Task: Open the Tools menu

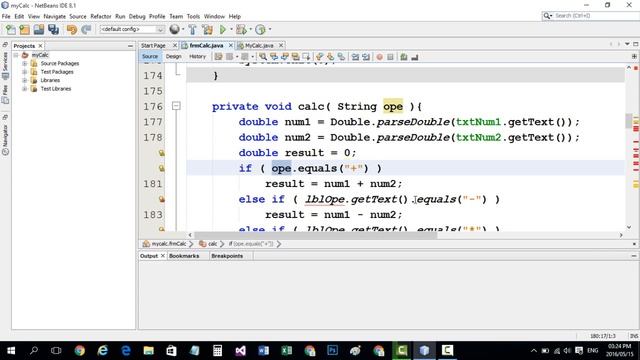Action: coord(193,16)
